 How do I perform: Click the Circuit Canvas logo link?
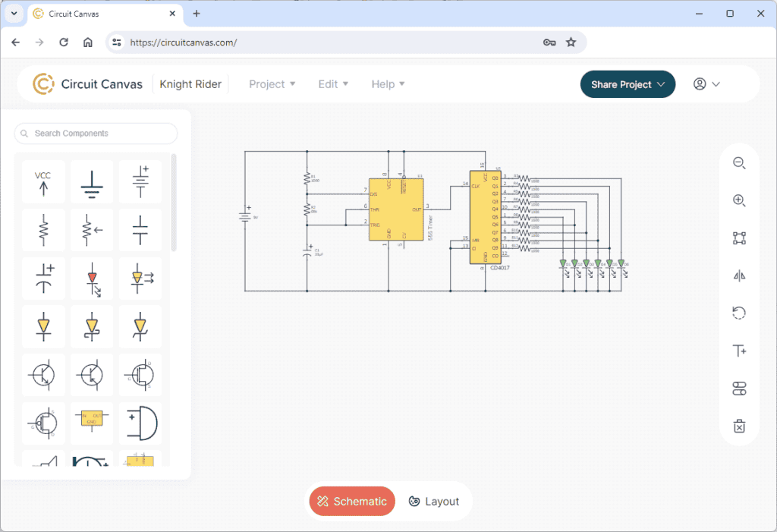point(88,84)
